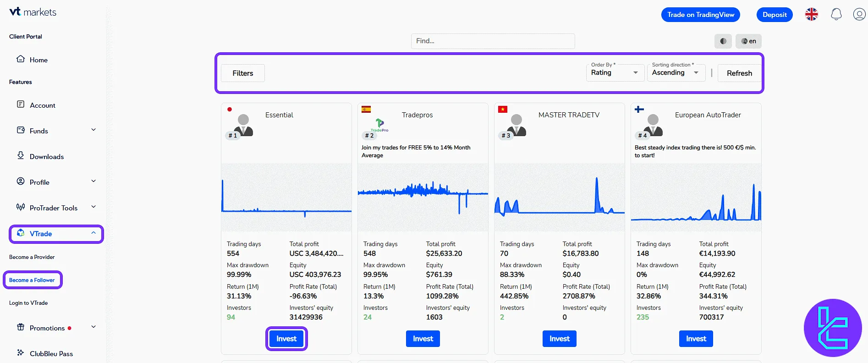Invest in European AutoTrader provider

coord(696,339)
